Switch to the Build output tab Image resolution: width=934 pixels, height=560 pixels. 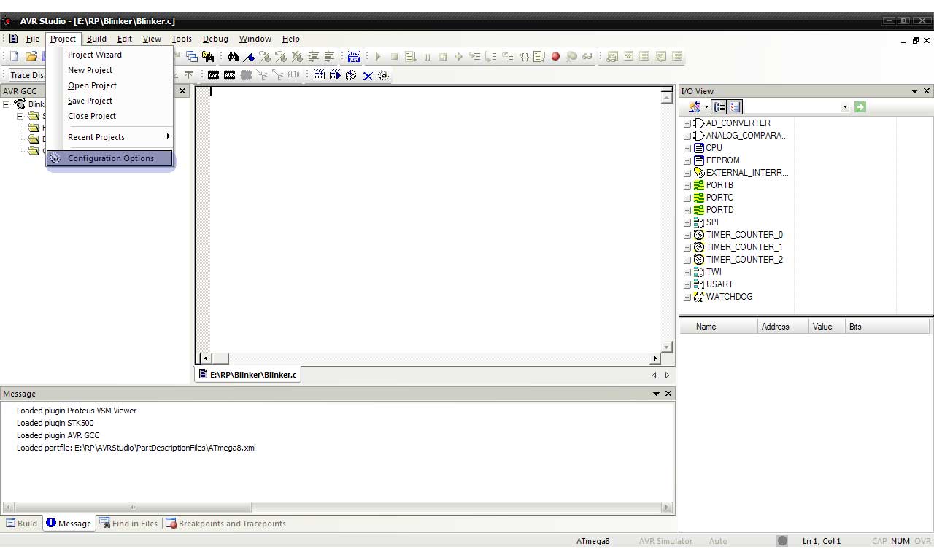point(22,524)
